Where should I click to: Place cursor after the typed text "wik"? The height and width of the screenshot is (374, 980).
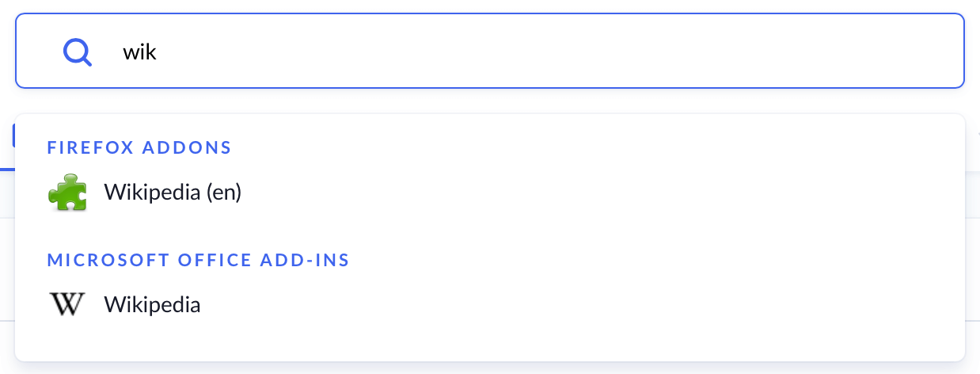(x=158, y=53)
